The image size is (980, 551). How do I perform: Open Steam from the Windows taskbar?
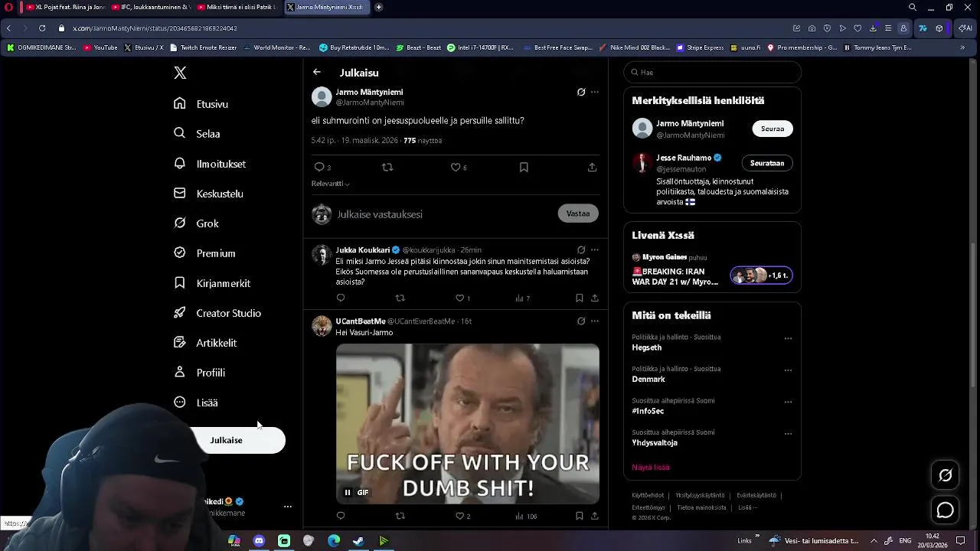[358, 541]
